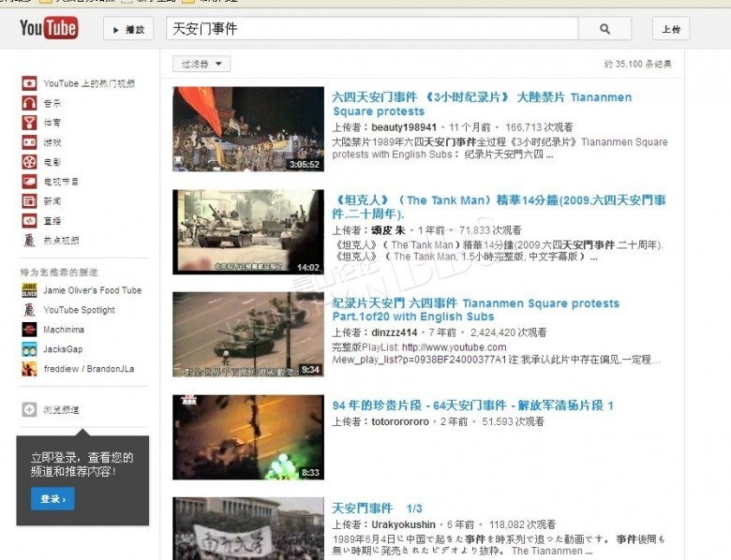Play thumbnail of 3:05:52 documentary video
The width and height of the screenshot is (731, 560).
[248, 129]
